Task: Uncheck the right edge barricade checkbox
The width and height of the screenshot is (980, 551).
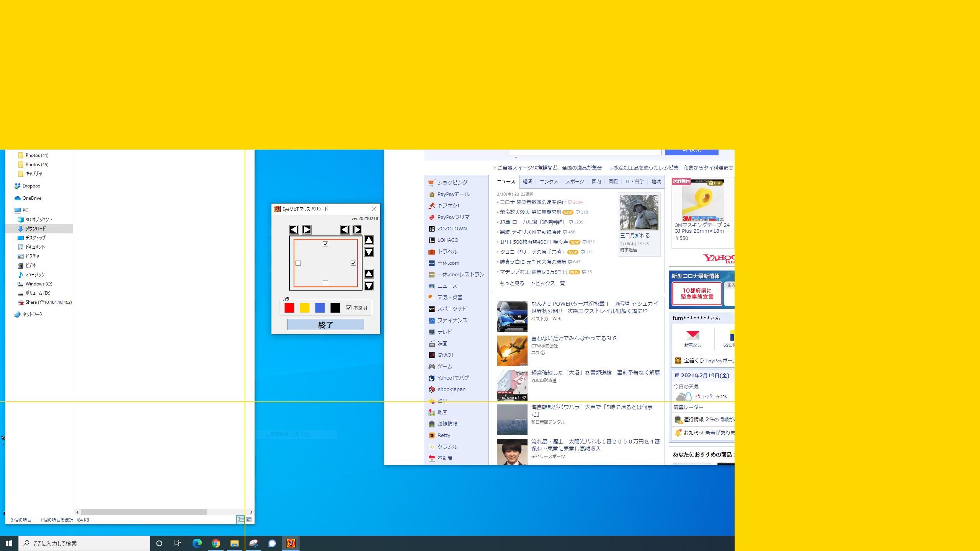Action: pyautogui.click(x=353, y=263)
